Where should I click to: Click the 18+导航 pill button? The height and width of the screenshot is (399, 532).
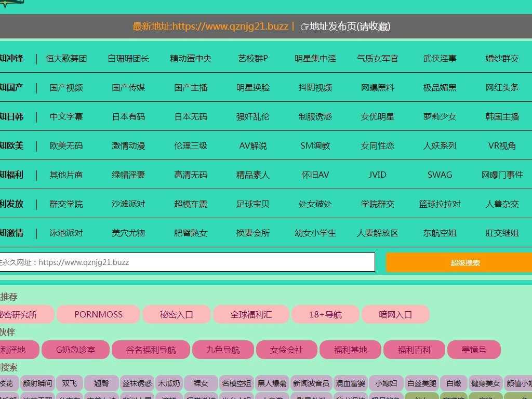325,314
